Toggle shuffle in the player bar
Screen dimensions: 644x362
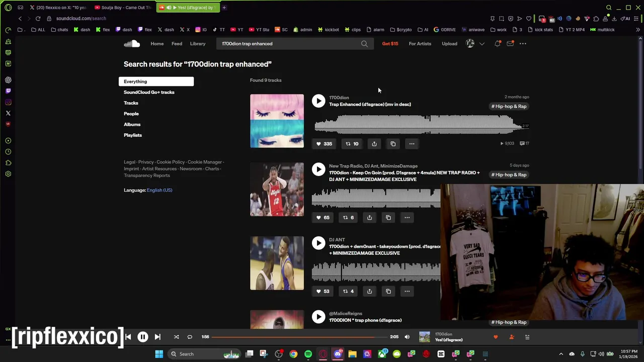point(176,337)
